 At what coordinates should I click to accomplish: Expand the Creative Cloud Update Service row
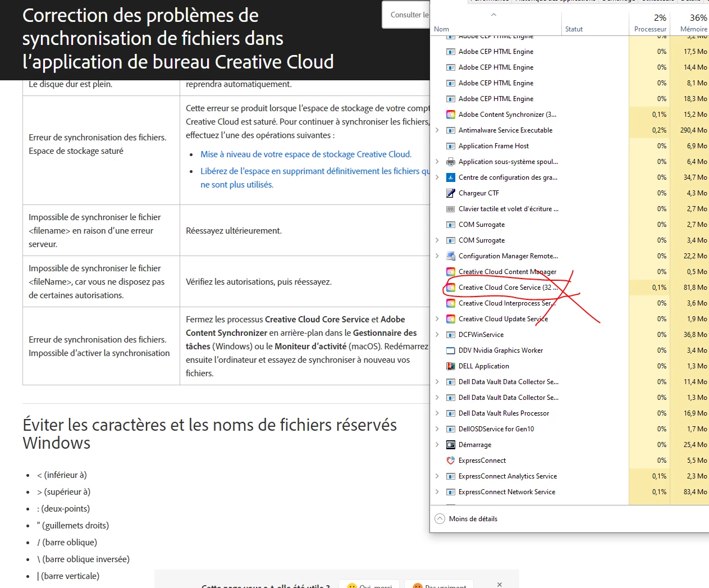point(437,319)
